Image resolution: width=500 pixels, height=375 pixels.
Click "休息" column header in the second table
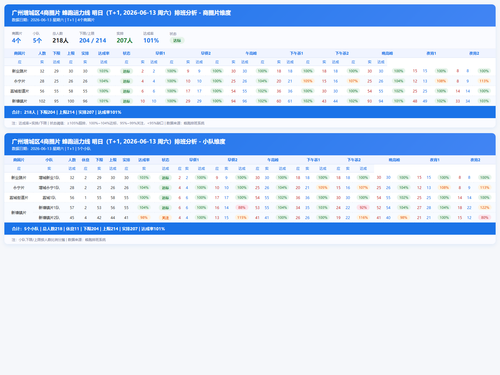tap(86, 160)
